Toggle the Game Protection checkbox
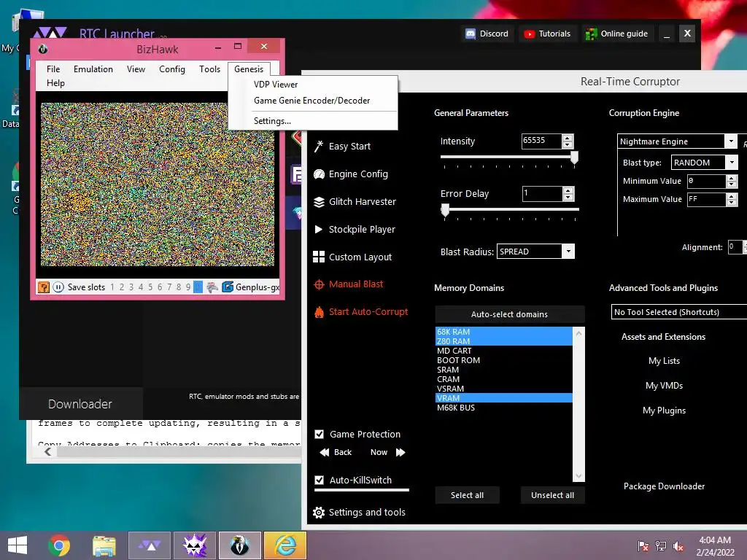Viewport: 747px width, 560px height. tap(320, 435)
